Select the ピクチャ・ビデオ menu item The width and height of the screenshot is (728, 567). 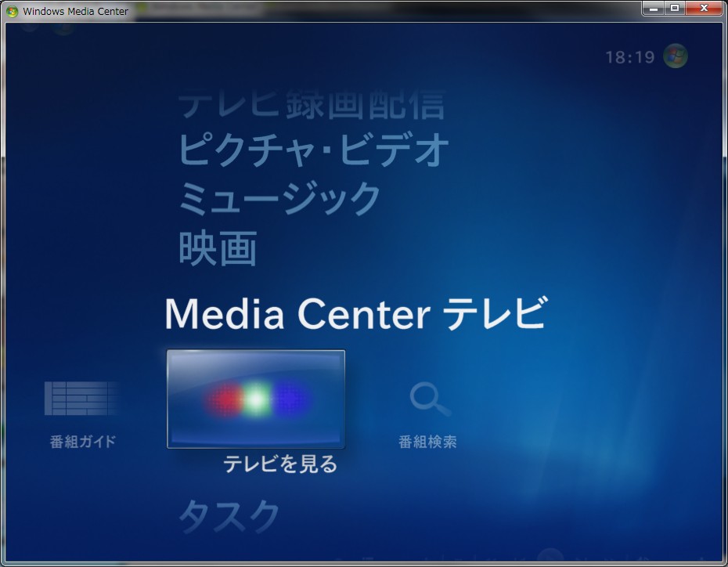pyautogui.click(x=313, y=150)
